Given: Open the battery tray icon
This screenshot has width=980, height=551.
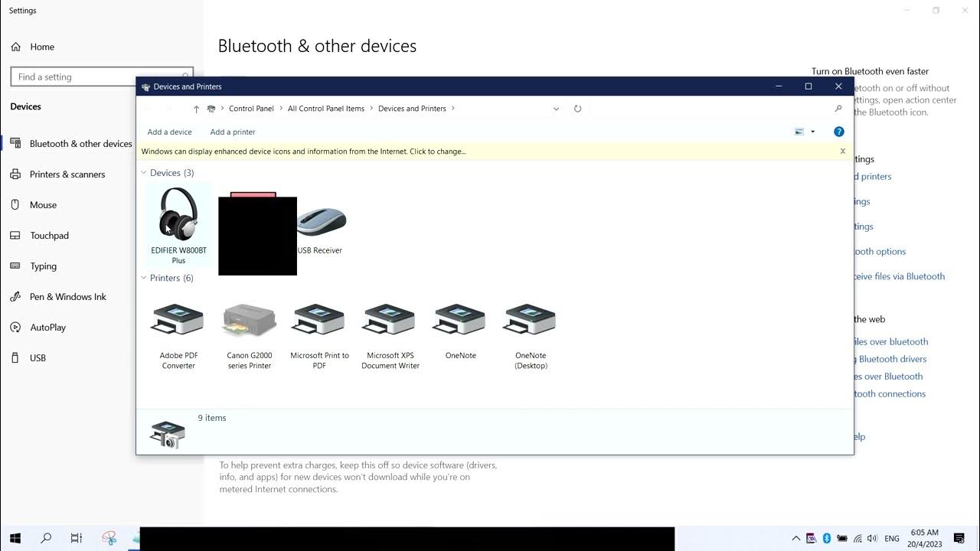Looking at the screenshot, I should [x=841, y=539].
